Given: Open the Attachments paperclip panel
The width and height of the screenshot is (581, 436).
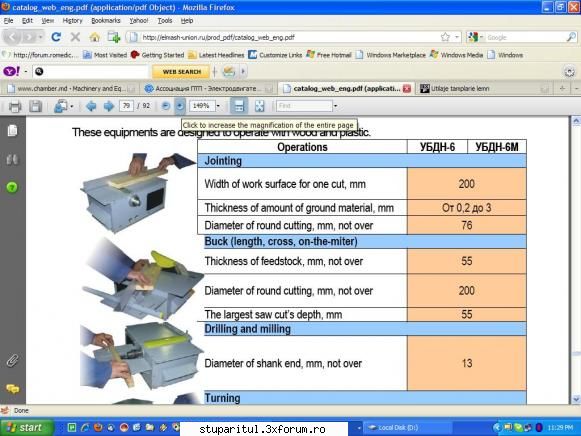Looking at the screenshot, I should coord(12,360).
